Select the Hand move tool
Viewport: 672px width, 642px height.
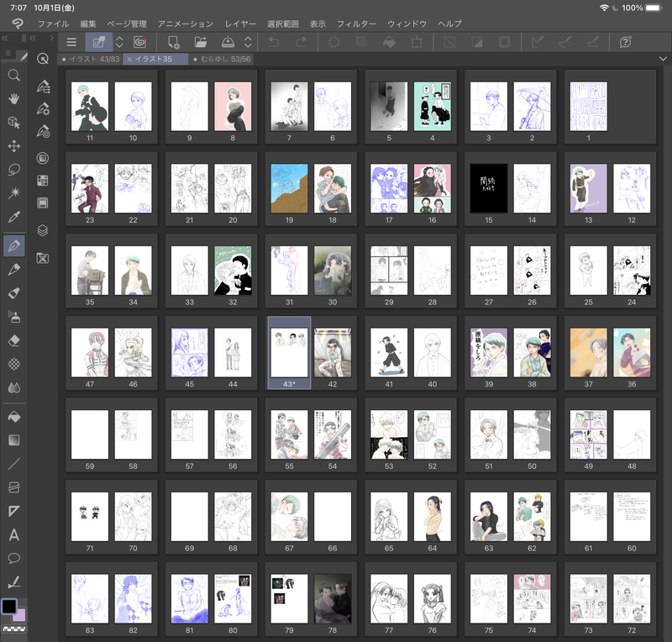[x=13, y=99]
